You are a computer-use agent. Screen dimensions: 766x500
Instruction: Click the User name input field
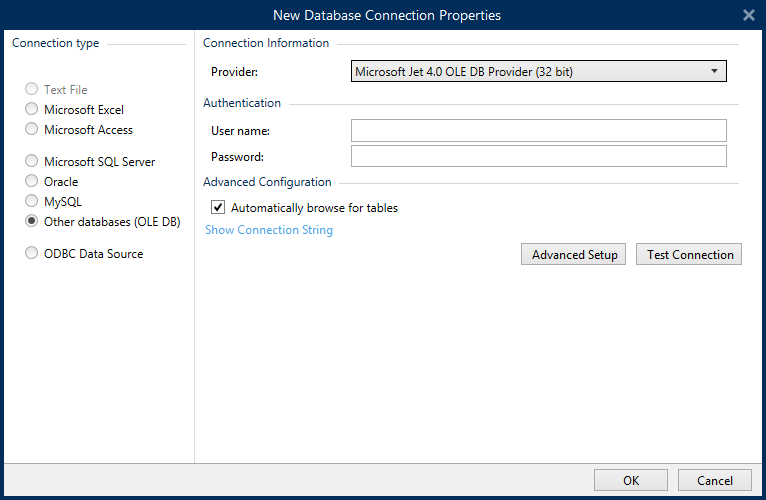[x=538, y=131]
